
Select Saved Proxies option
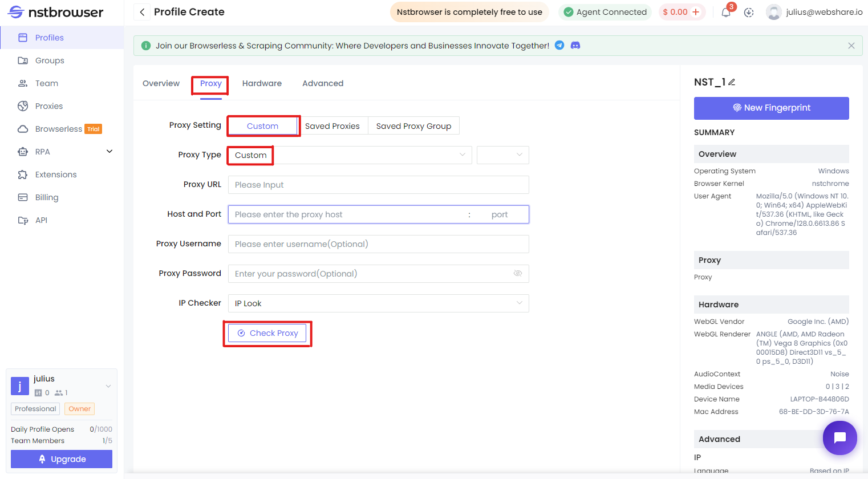click(332, 126)
